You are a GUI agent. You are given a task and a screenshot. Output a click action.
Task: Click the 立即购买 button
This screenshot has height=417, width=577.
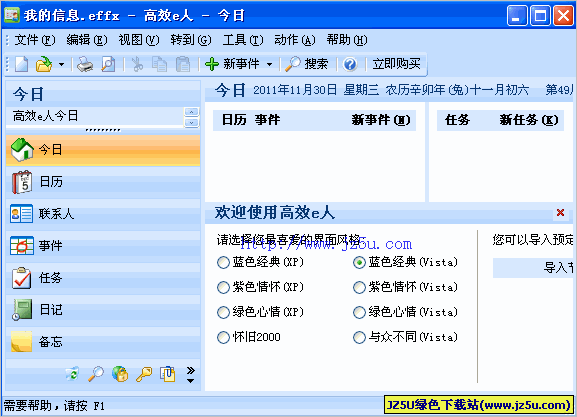tap(396, 64)
